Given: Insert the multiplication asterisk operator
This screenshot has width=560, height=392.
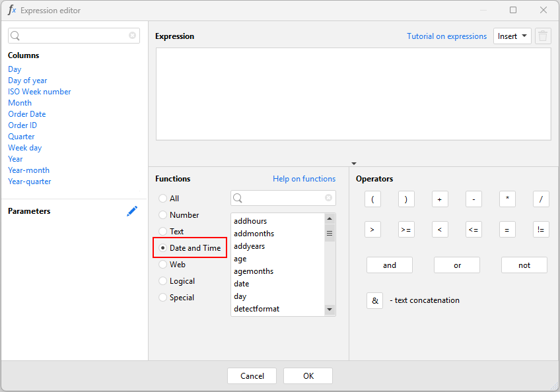Looking at the screenshot, I should pos(507,199).
